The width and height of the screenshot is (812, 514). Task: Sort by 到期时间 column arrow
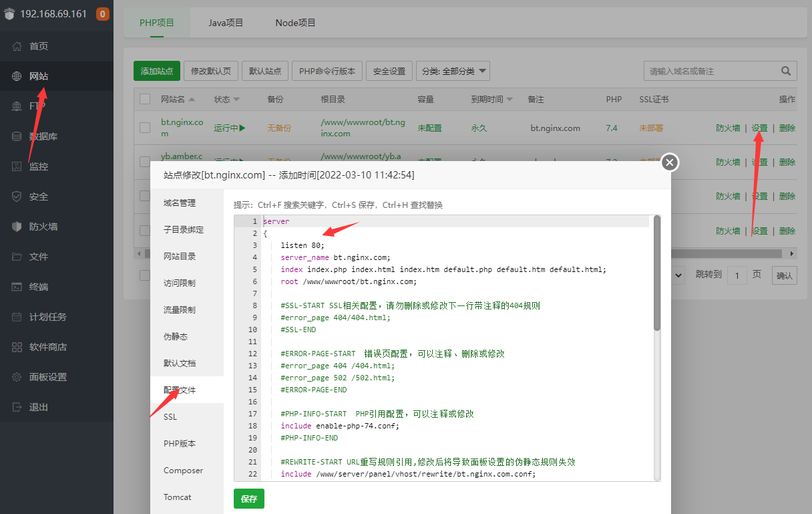(x=510, y=99)
